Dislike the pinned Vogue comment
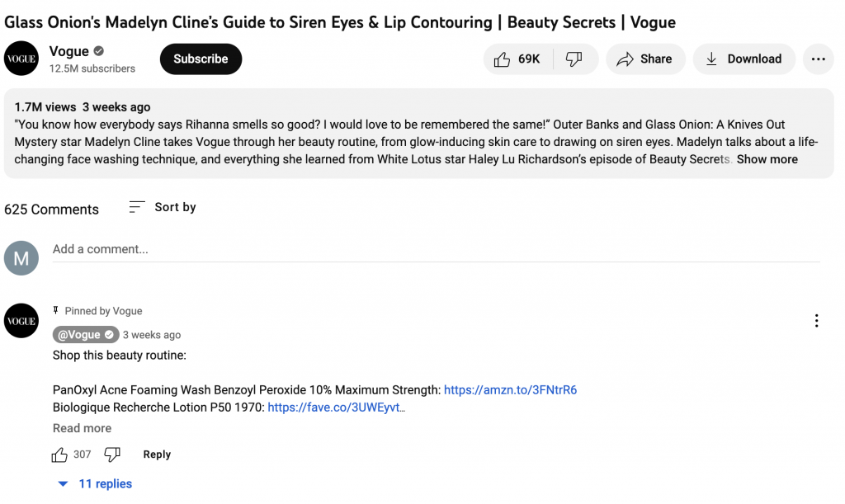845x504 pixels. coord(112,455)
